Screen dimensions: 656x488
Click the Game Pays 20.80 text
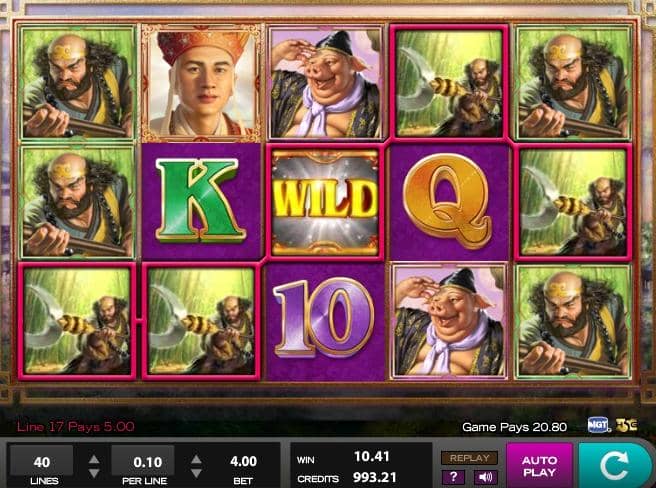pos(515,427)
